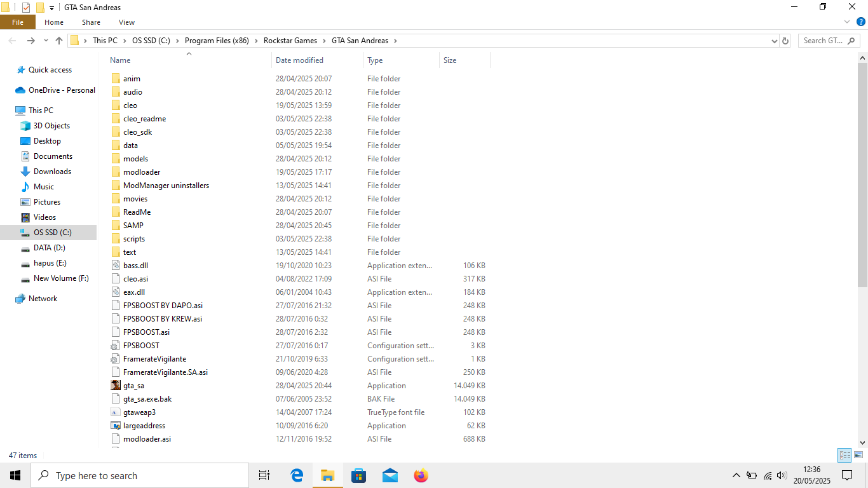
Task: Click the Properties quick access toolbar icon
Action: (26, 8)
